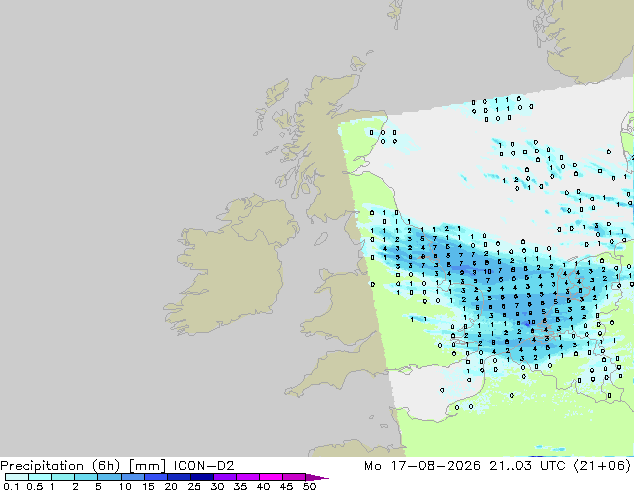Click the '17-08-2026' date text
The width and height of the screenshot is (634, 490).
(x=435, y=466)
